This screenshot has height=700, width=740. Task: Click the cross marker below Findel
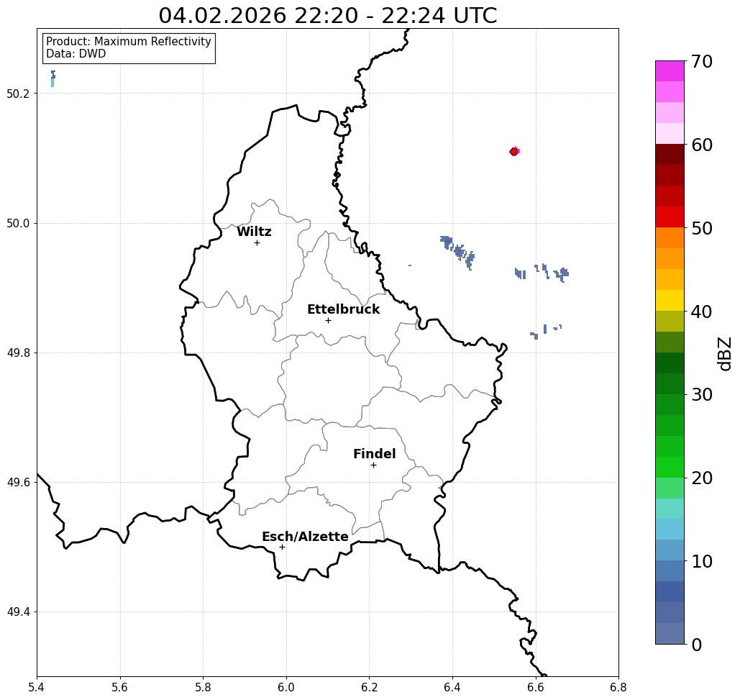pyautogui.click(x=373, y=465)
